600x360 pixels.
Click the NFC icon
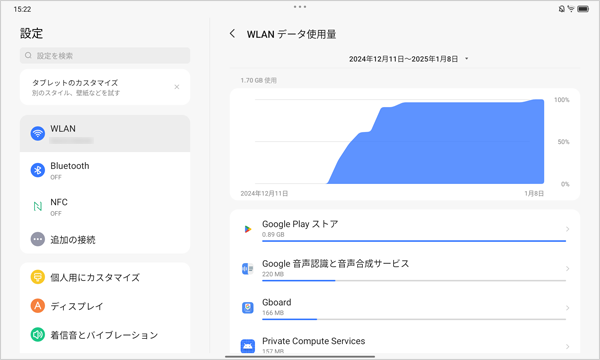click(x=38, y=207)
